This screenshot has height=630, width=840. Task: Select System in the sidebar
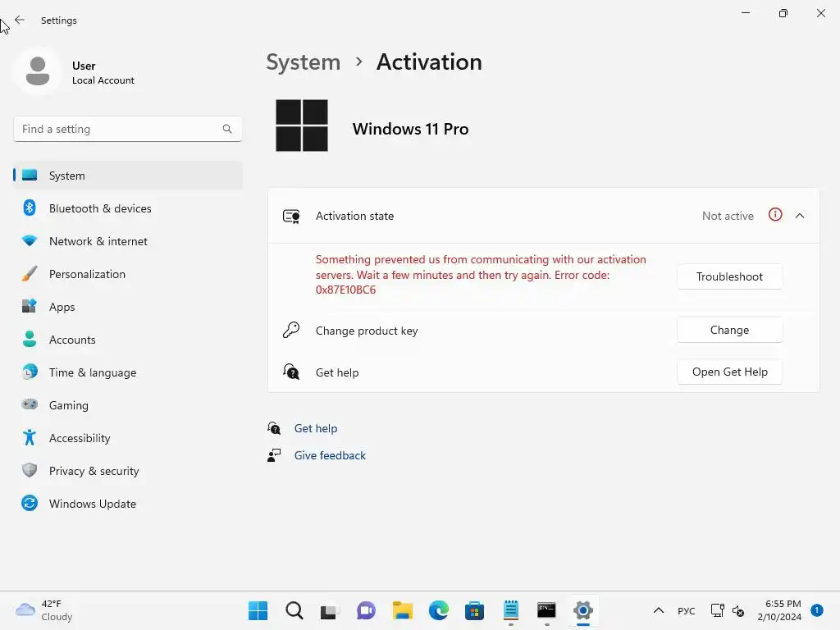(x=128, y=176)
